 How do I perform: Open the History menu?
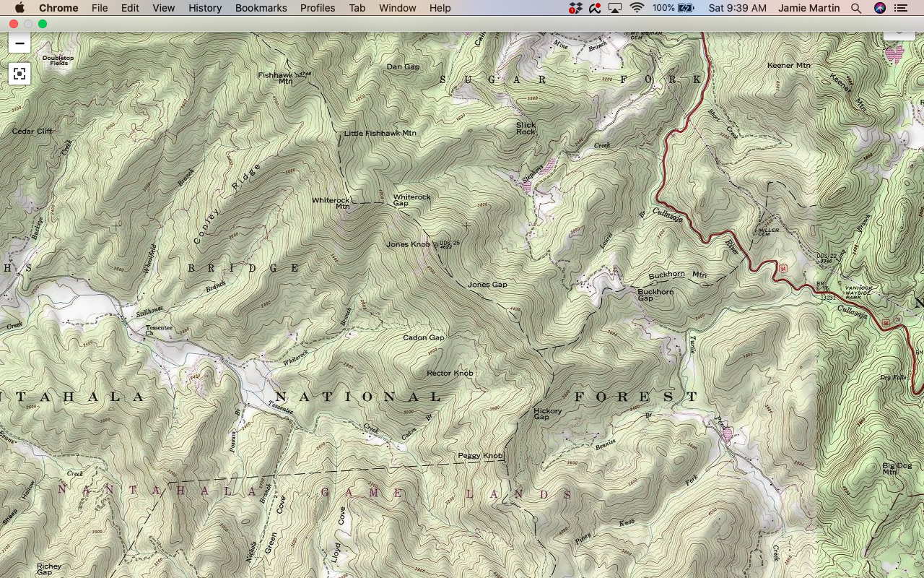pyautogui.click(x=205, y=8)
